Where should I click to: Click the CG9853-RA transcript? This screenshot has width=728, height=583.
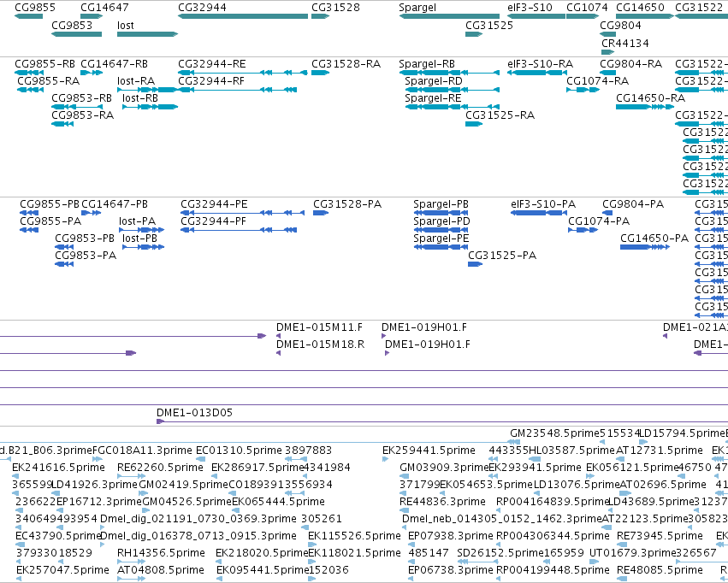pos(62,124)
